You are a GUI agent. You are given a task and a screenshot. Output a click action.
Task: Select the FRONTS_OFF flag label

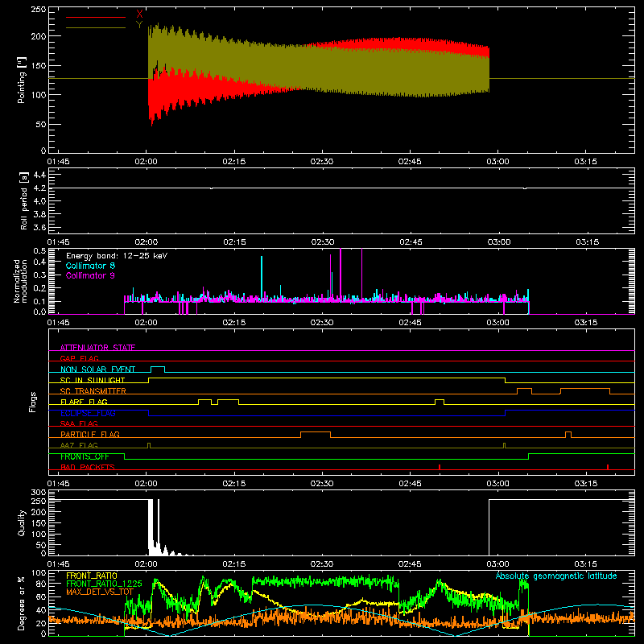(85, 456)
